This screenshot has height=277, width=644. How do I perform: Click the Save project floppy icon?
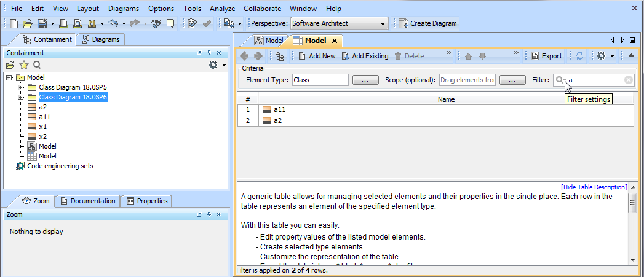point(42,23)
